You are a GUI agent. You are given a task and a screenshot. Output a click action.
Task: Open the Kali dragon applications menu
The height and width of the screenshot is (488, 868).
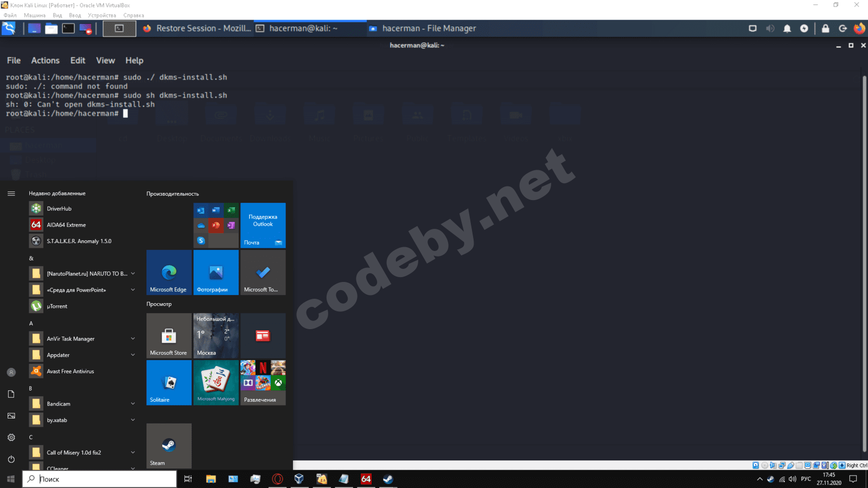click(9, 28)
